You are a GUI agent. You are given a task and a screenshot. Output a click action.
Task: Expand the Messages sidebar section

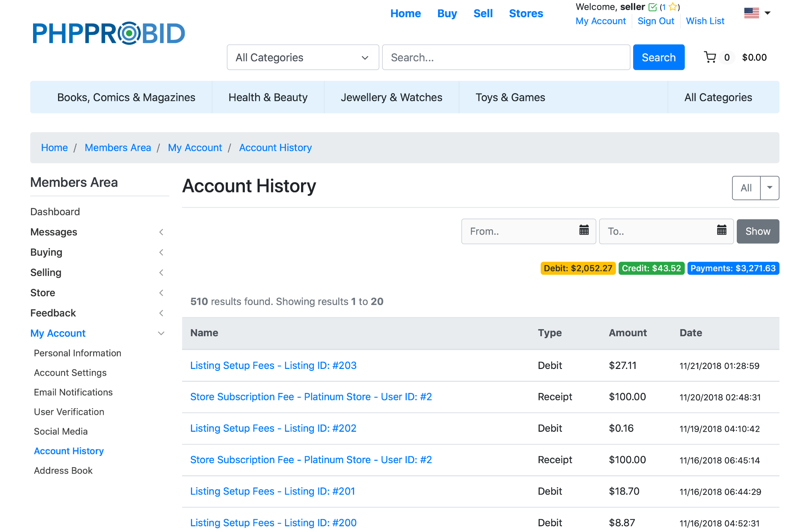pyautogui.click(x=161, y=232)
